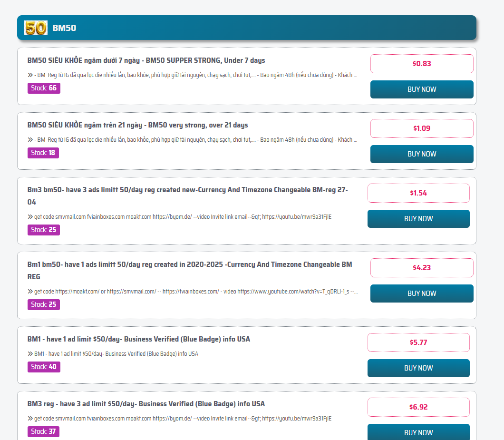Viewport: 504px width, 440px height.
Task: Click the $6.92 price box
Action: [418, 407]
